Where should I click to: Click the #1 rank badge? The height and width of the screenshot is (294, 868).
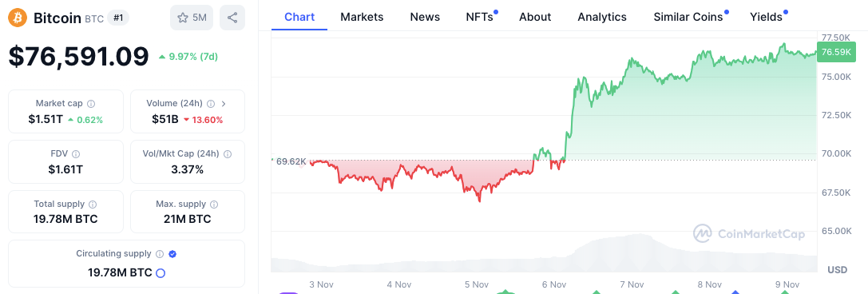tap(117, 18)
